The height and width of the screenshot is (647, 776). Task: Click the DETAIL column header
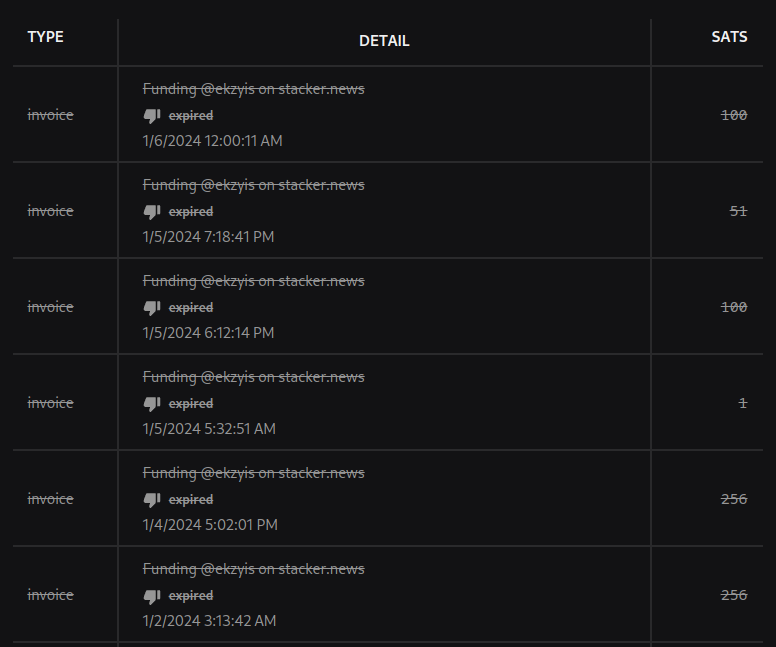(384, 41)
